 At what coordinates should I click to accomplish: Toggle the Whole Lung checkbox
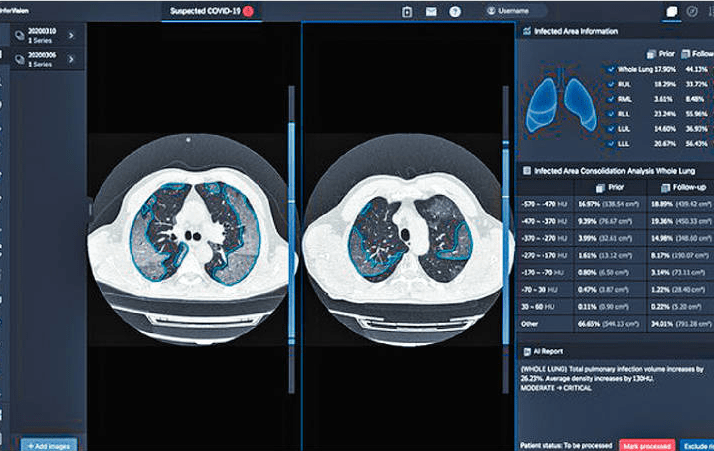610,69
